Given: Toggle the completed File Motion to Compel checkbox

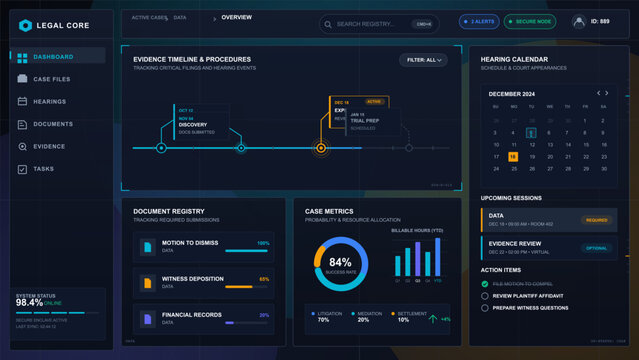Looking at the screenshot, I should coord(485,284).
